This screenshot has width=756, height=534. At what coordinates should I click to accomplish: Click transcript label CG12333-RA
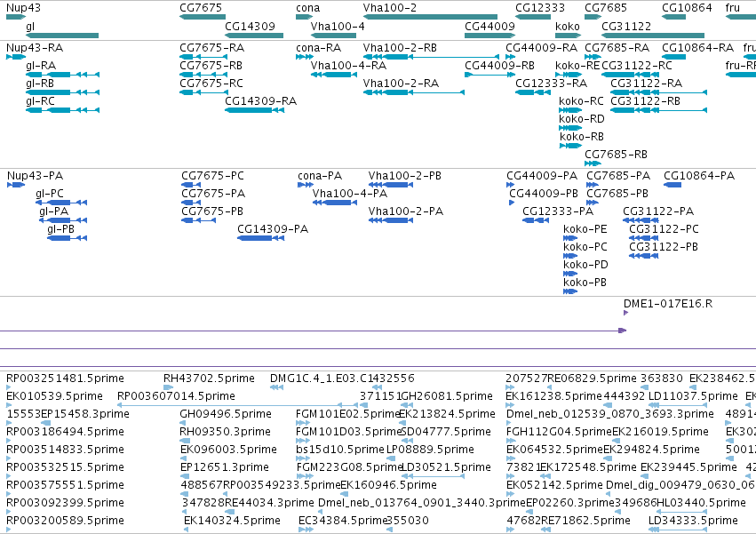tap(551, 84)
